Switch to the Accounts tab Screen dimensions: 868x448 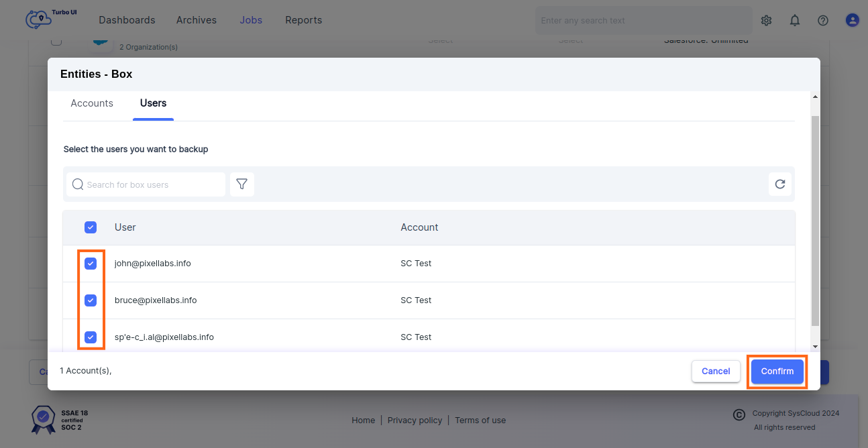click(x=92, y=103)
